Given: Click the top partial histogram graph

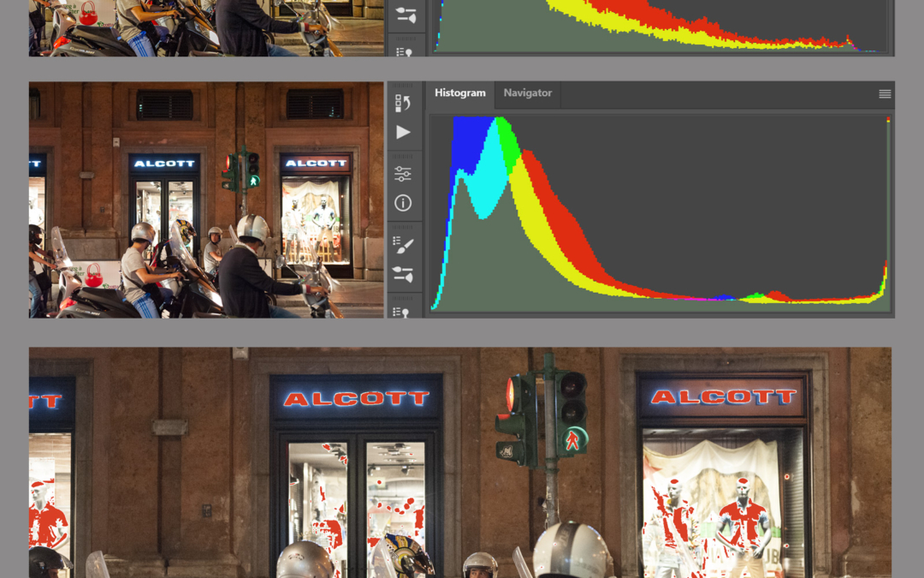Looking at the screenshot, I should point(660,27).
